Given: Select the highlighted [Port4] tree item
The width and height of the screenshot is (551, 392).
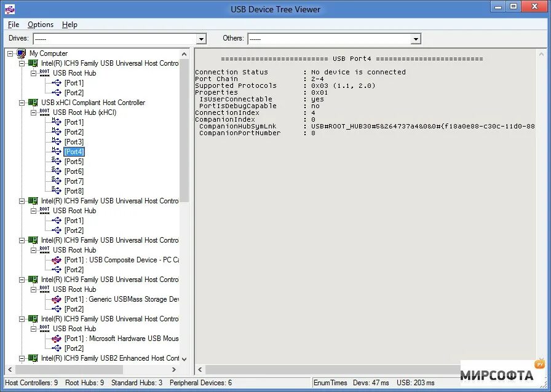Looking at the screenshot, I should 74,152.
